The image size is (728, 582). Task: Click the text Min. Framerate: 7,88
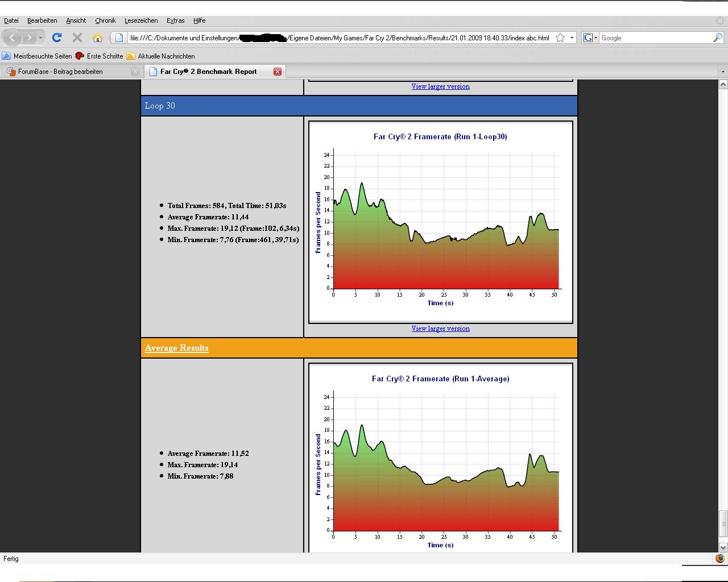tap(200, 476)
